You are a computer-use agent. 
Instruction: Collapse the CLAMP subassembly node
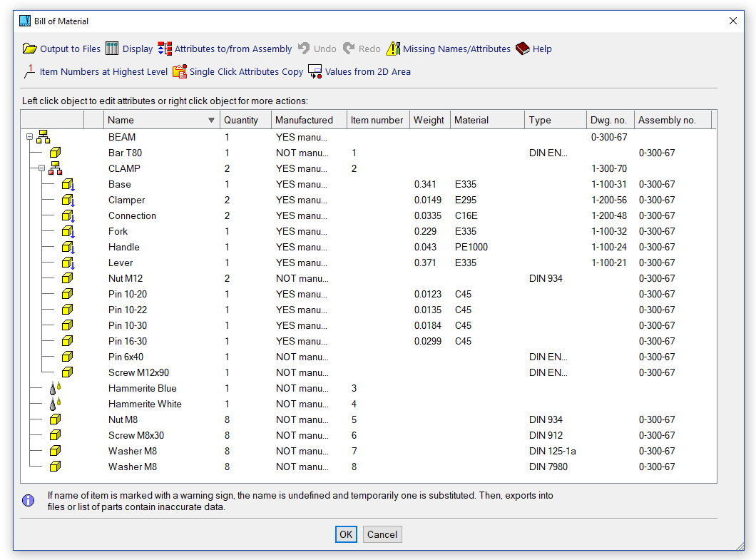click(x=41, y=168)
